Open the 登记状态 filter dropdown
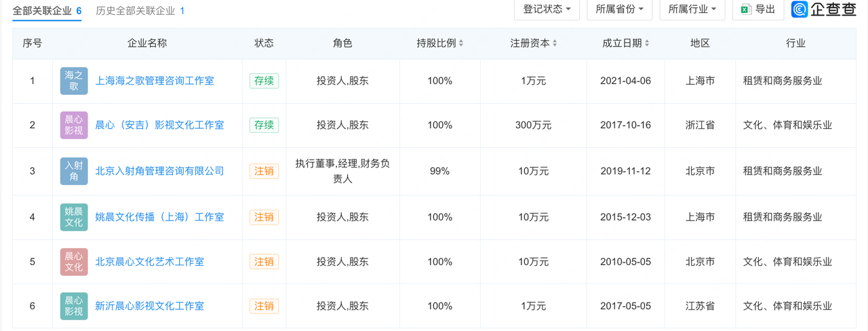 click(x=547, y=9)
